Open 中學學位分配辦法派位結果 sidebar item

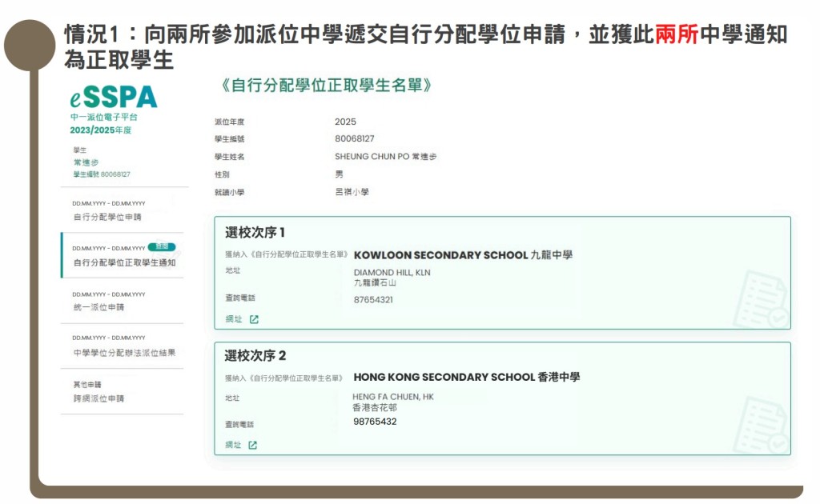point(123,353)
